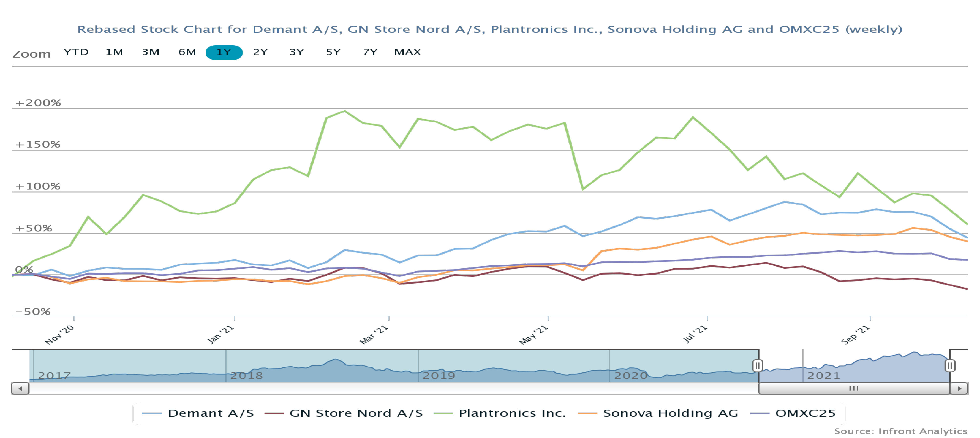Click the navigator scrollbar thumb

(854, 388)
